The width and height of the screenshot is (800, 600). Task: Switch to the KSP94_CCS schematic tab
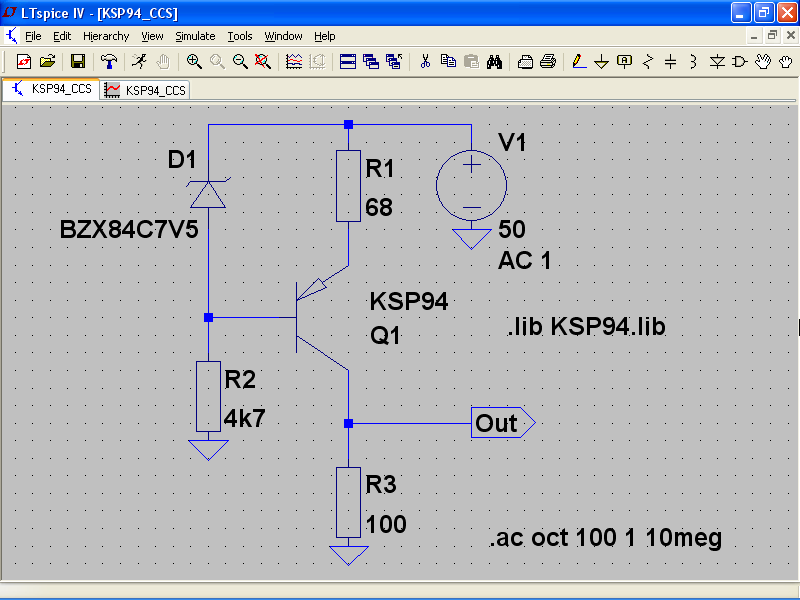[51, 89]
